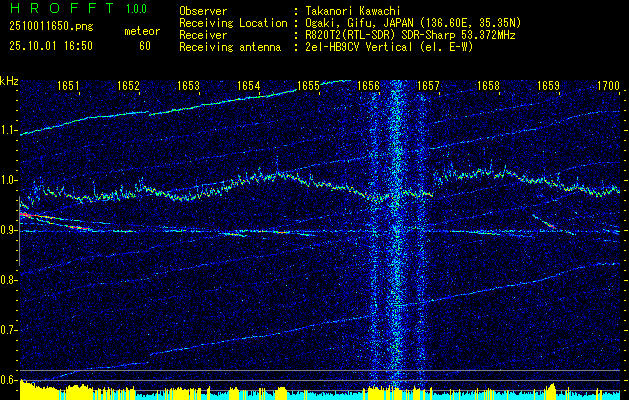The image size is (629, 400).
Task: Click the 1.1 frequency axis label
Action: (9, 130)
